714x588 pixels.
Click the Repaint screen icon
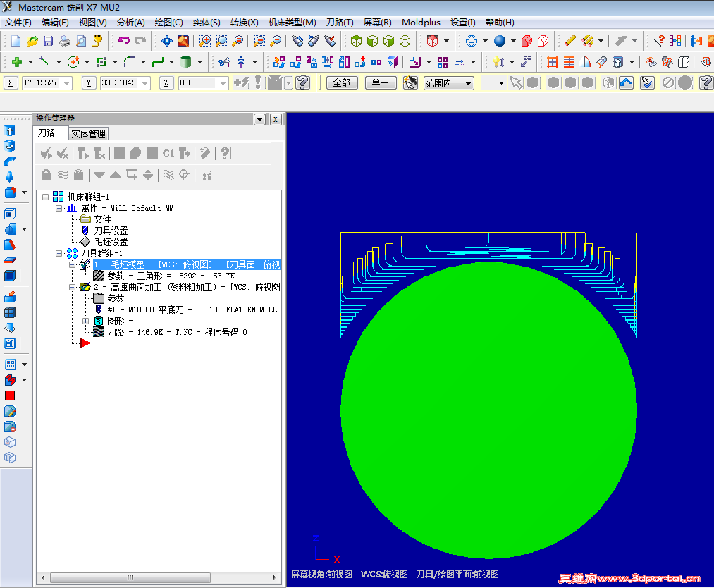coord(183,41)
